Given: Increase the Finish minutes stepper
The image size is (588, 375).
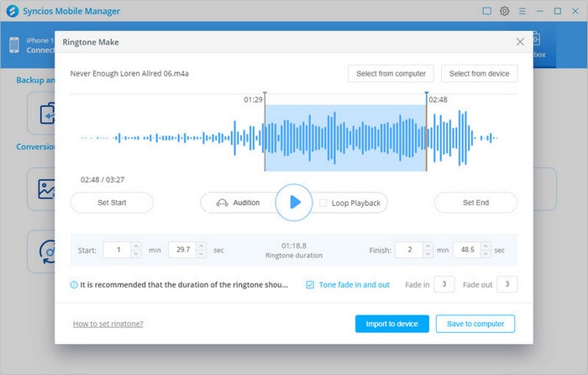Looking at the screenshot, I should point(428,246).
